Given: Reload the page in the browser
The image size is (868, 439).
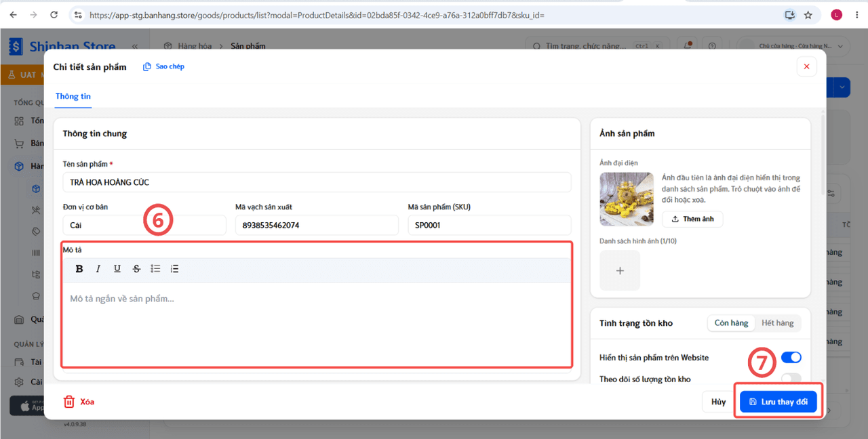Looking at the screenshot, I should point(54,15).
